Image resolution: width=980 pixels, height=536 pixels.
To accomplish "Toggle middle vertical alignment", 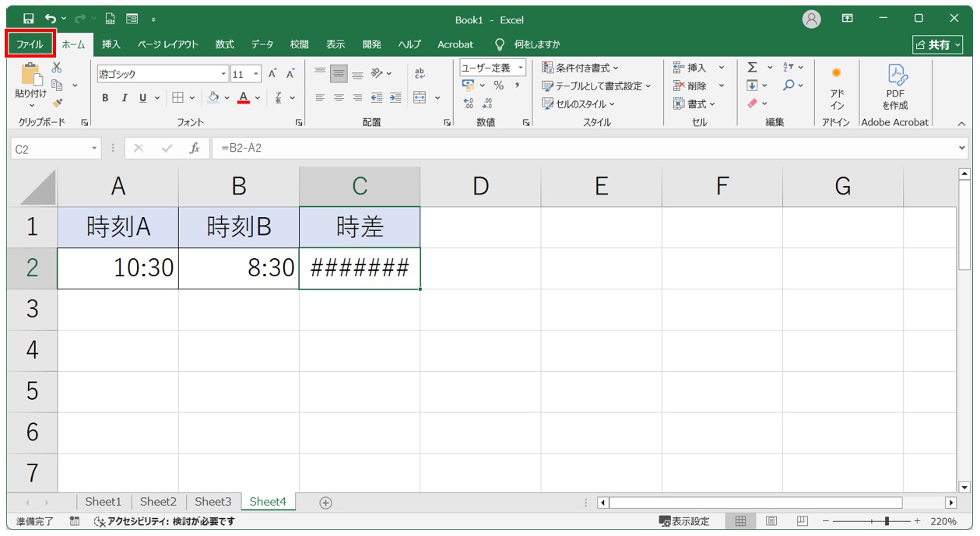I will tap(339, 74).
